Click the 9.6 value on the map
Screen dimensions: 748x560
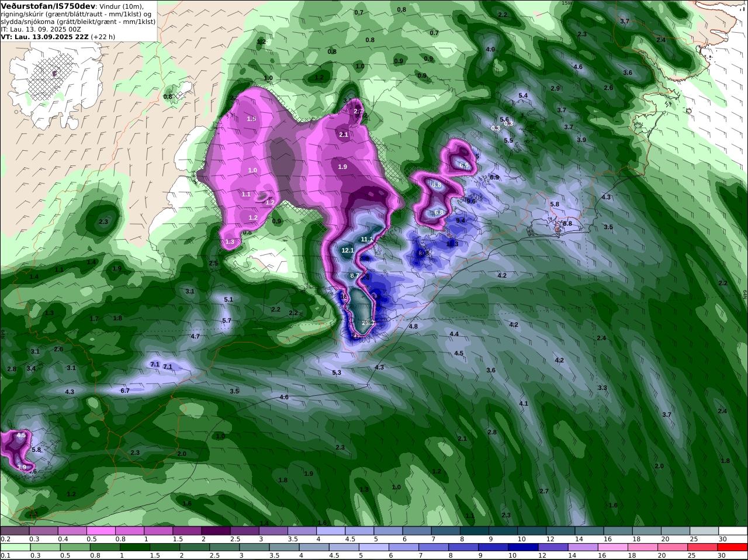click(471, 201)
